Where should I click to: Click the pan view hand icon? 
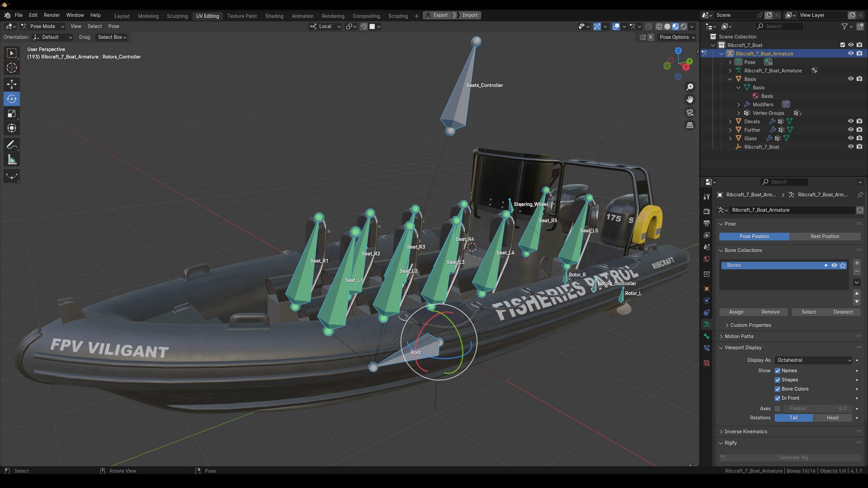[690, 99]
